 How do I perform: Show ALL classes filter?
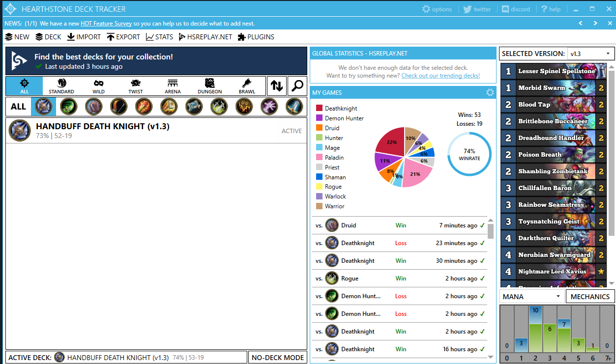(18, 106)
